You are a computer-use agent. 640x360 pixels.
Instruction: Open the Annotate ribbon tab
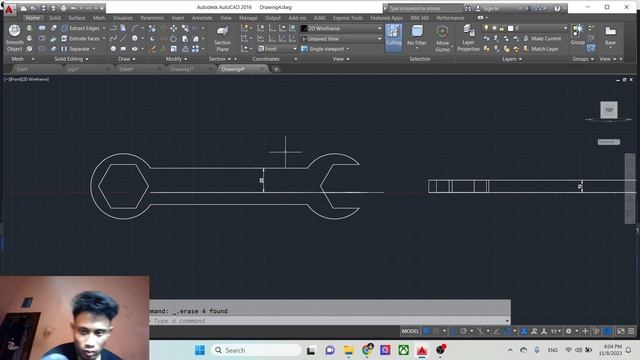[202, 18]
